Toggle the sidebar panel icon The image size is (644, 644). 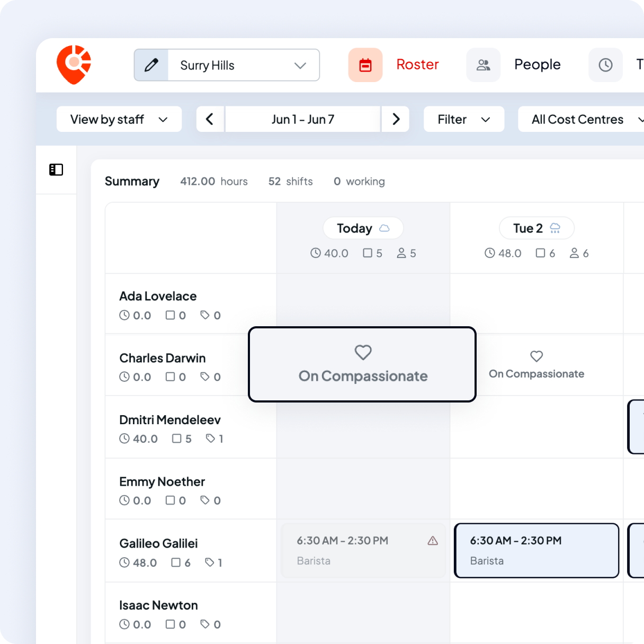[56, 169]
